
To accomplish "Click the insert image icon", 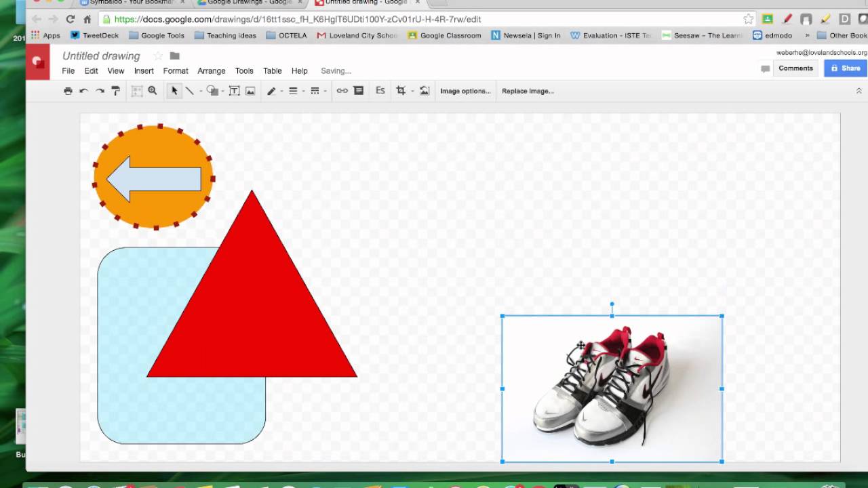I will click(250, 90).
